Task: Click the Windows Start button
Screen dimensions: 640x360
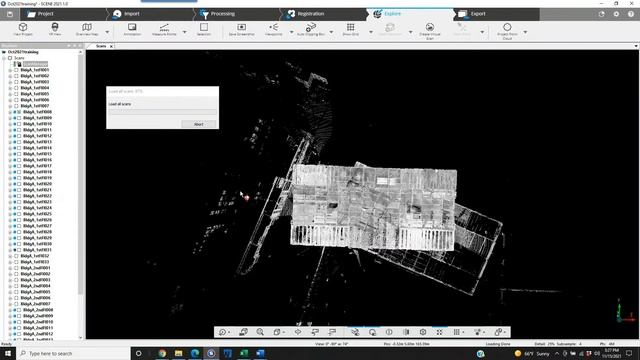Action: coord(8,353)
